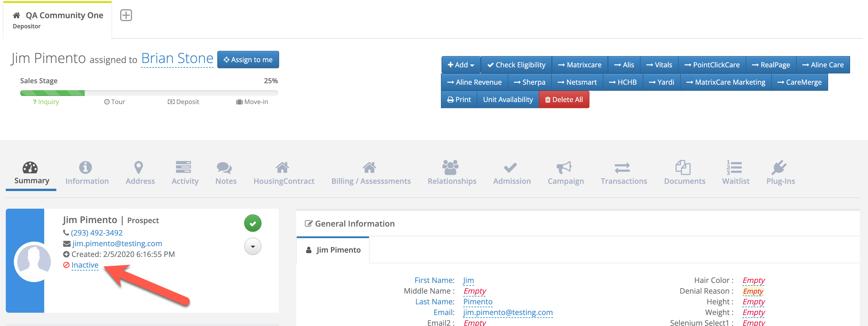868x326 pixels.
Task: Open the round caret dropdown on prospect card
Action: point(253,247)
